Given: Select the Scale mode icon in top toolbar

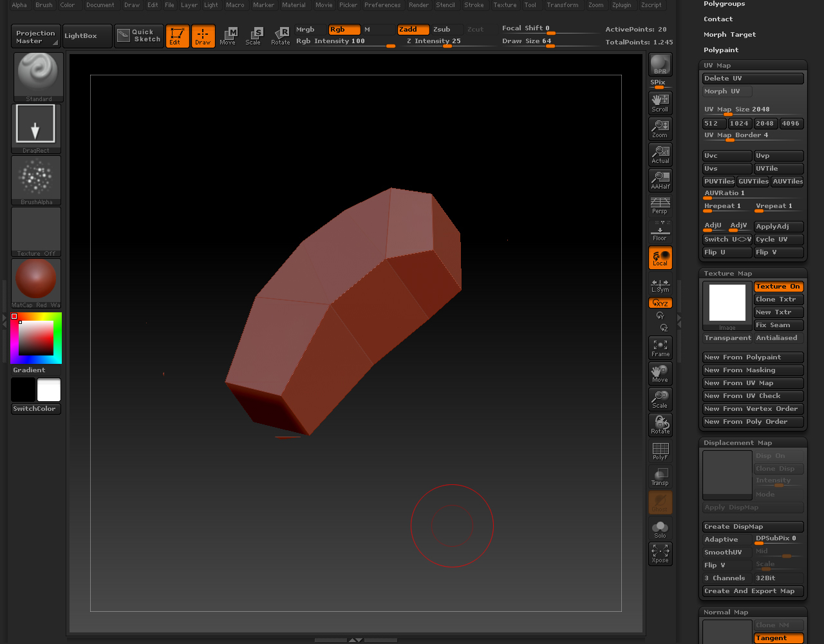Looking at the screenshot, I should [254, 36].
